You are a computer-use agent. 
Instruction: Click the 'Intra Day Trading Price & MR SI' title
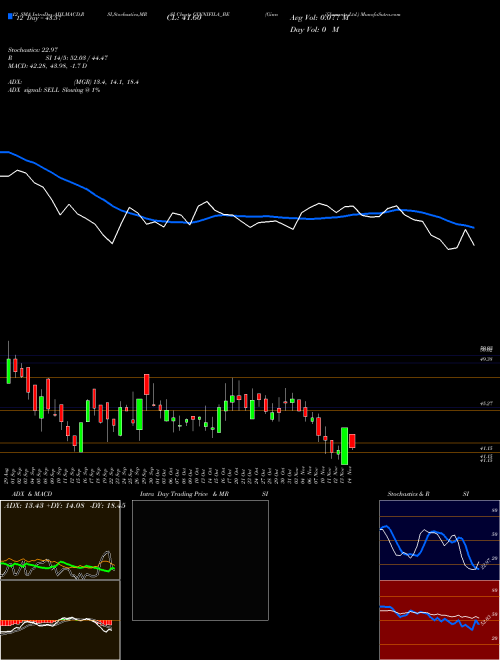204,494
